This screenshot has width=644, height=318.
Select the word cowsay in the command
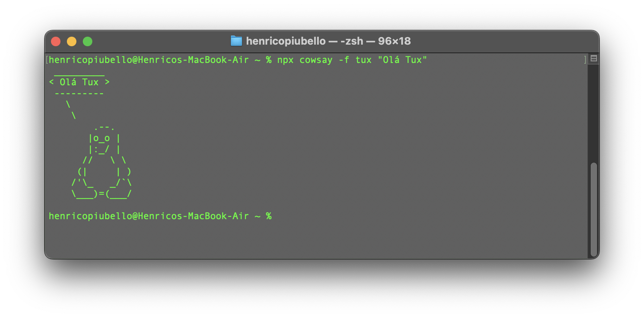click(x=316, y=60)
